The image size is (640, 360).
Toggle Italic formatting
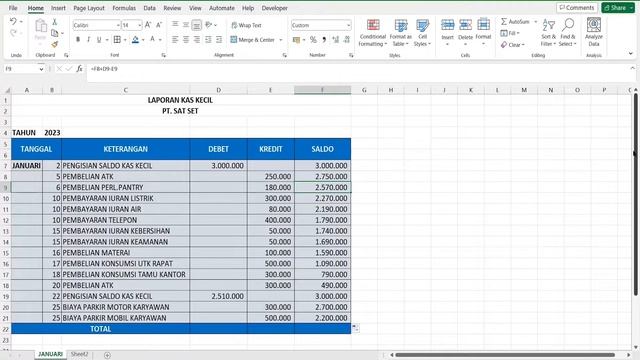[88, 40]
